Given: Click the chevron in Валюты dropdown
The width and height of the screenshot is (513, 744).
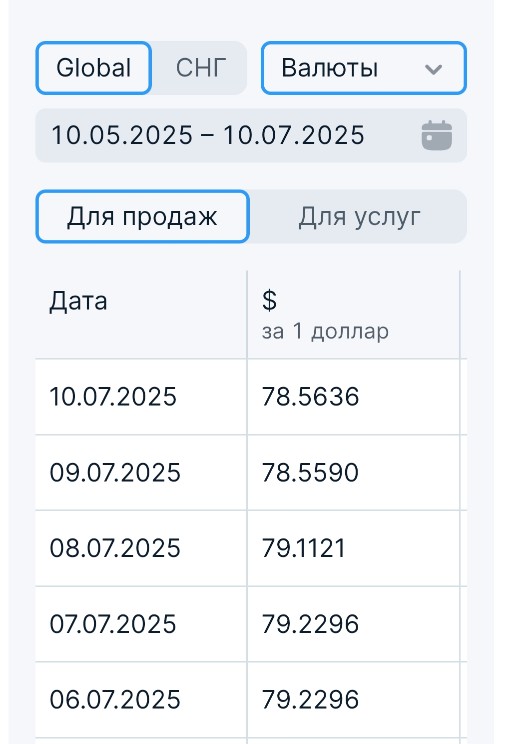Looking at the screenshot, I should tap(433, 69).
